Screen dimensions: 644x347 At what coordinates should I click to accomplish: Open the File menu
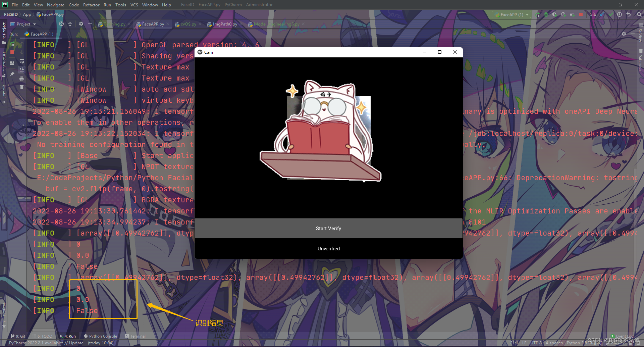pos(15,5)
